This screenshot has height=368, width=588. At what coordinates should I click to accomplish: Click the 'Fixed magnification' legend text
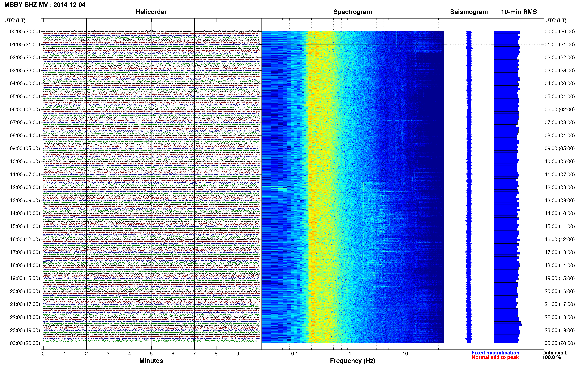[x=495, y=353]
